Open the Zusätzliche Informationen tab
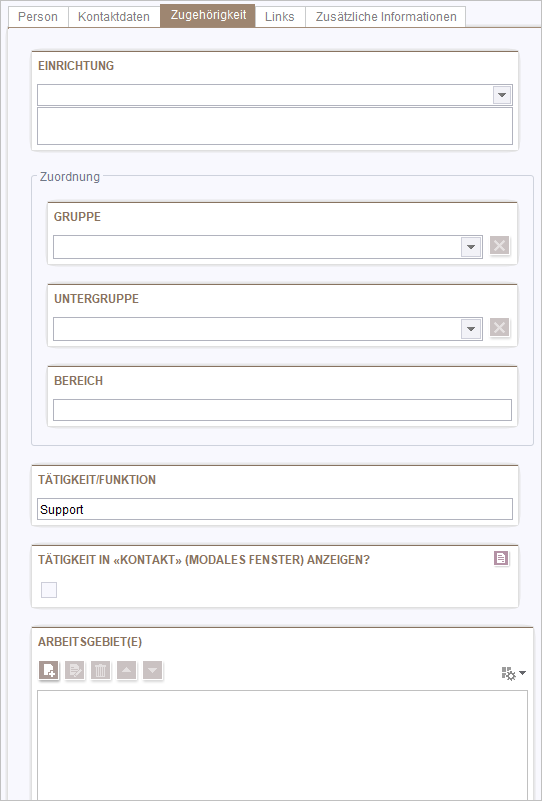The height and width of the screenshot is (801, 542). coord(386,16)
